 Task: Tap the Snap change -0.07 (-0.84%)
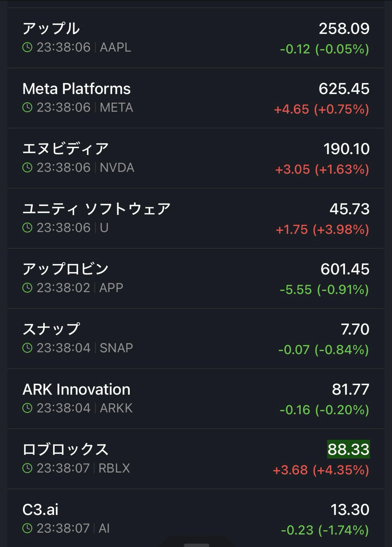click(323, 350)
